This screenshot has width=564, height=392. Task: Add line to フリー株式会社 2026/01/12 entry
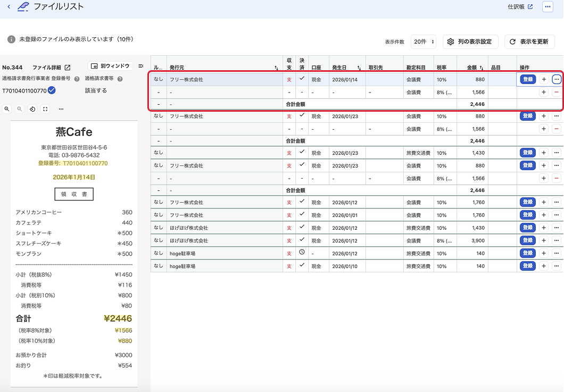544,202
